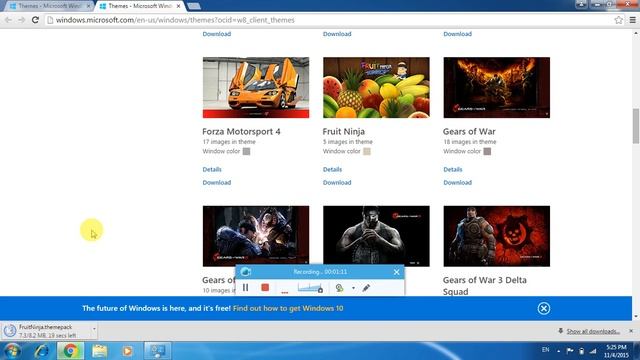Open Details for Fruit Ninja

coord(332,169)
